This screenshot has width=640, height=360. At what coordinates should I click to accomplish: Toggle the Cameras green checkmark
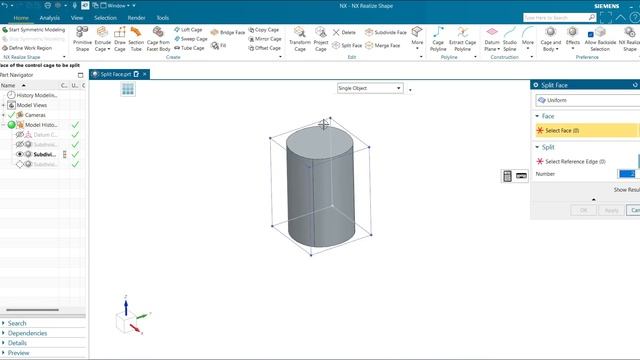point(11,115)
